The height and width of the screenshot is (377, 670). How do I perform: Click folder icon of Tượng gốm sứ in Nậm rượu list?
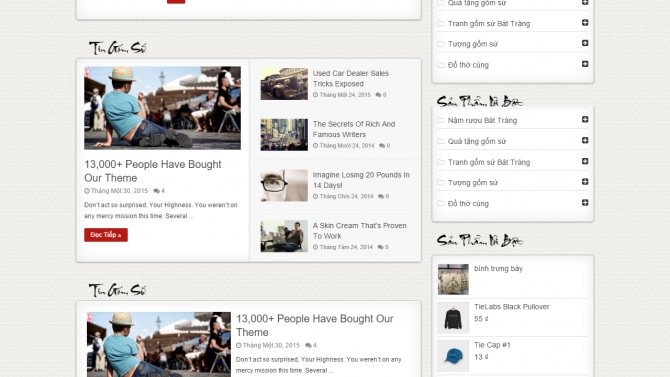(441, 183)
